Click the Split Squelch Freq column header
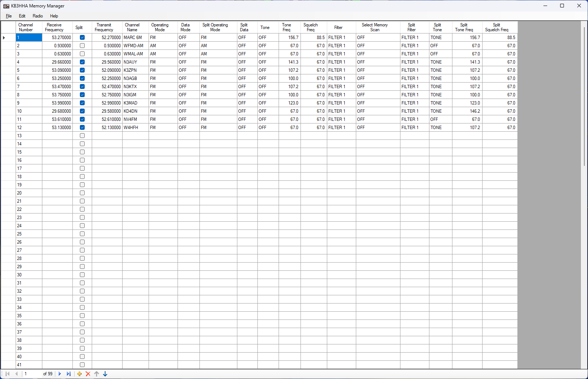The image size is (588, 379). (x=500, y=28)
